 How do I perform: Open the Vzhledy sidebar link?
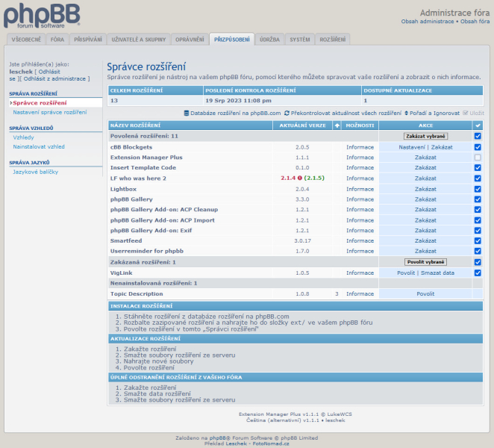click(23, 137)
